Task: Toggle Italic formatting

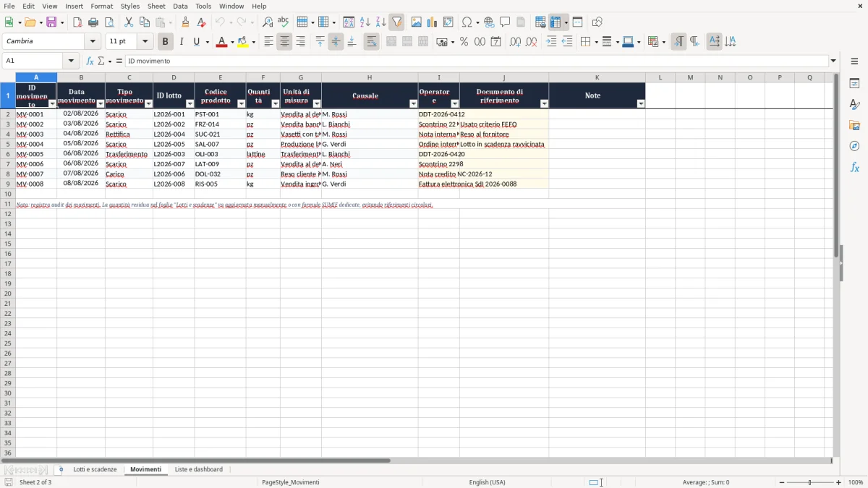Action: (x=182, y=42)
